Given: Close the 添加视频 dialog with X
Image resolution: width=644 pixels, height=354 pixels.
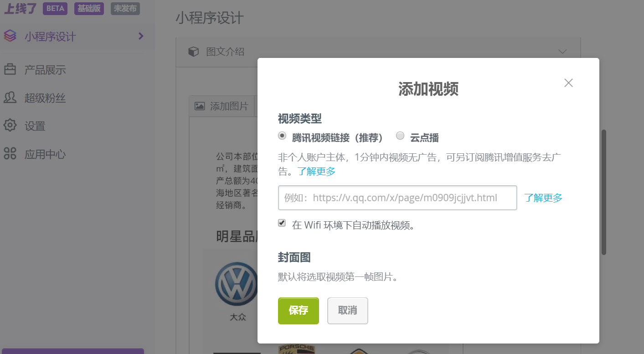Looking at the screenshot, I should pyautogui.click(x=568, y=83).
